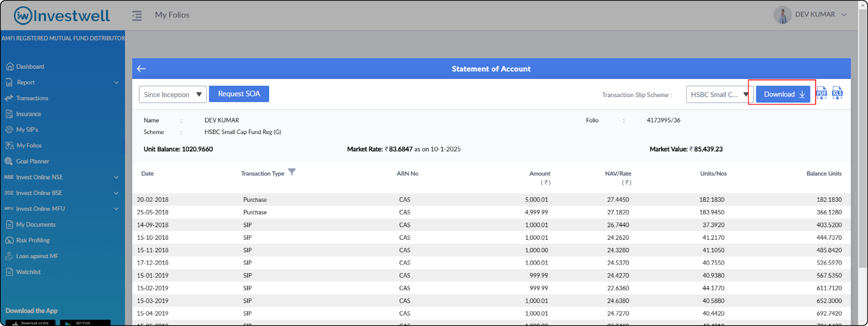Click the My Folios sidebar icon

coord(10,145)
